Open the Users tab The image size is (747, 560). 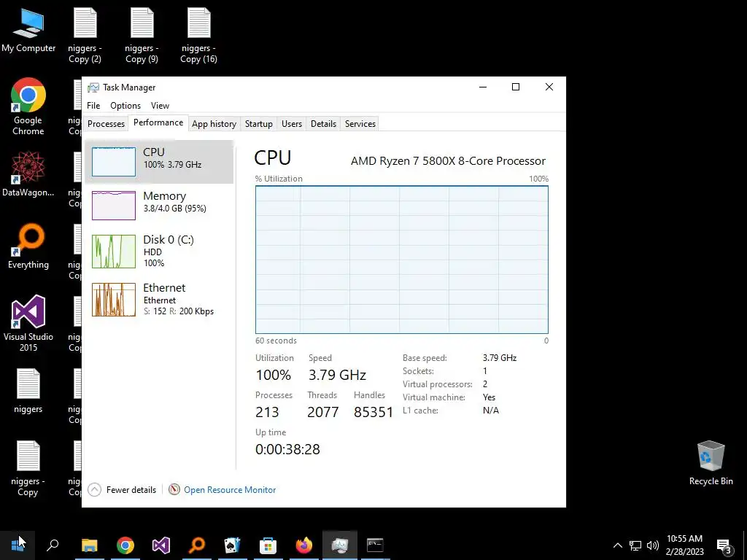[x=292, y=124]
